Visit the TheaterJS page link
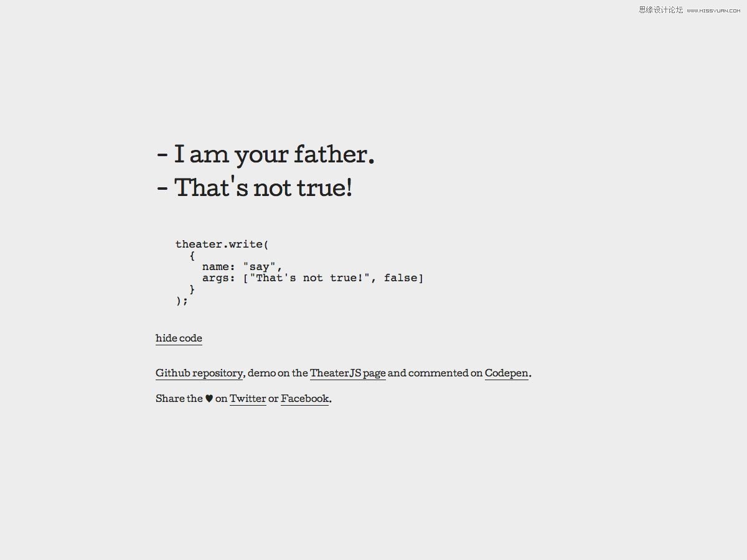The width and height of the screenshot is (747, 560). point(348,373)
